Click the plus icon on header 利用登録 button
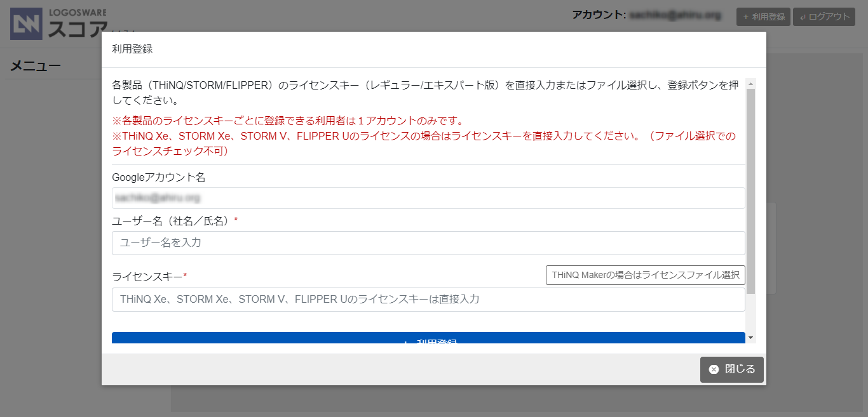This screenshot has height=417, width=868. 746,17
